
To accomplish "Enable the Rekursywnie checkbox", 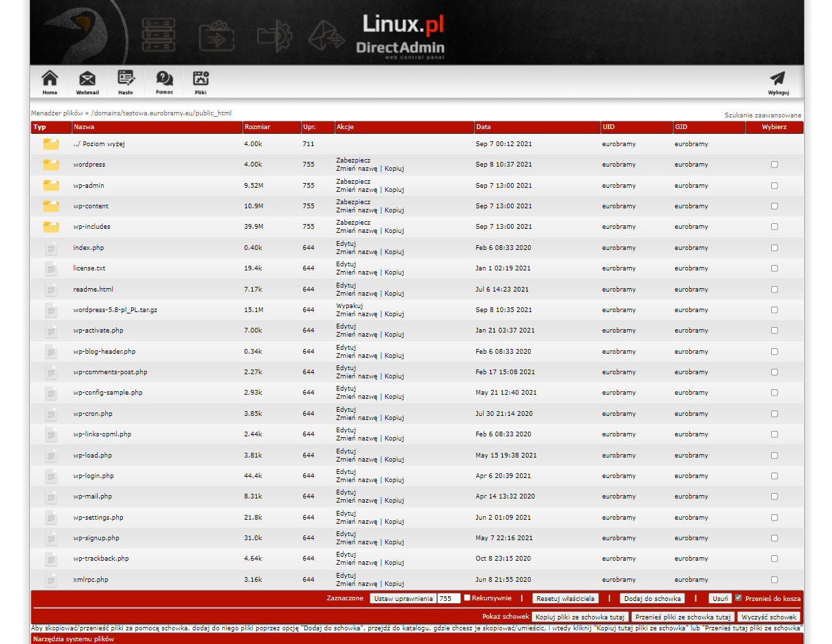I will (x=467, y=598).
